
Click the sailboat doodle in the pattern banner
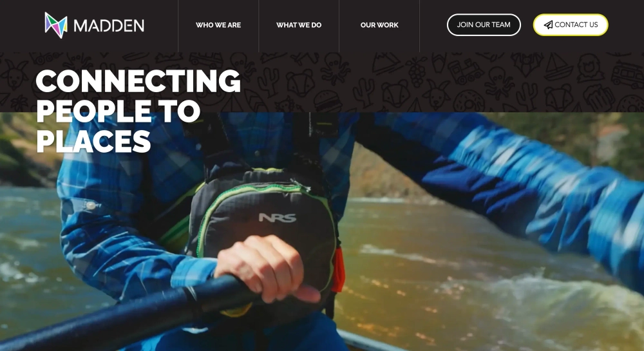point(558,68)
